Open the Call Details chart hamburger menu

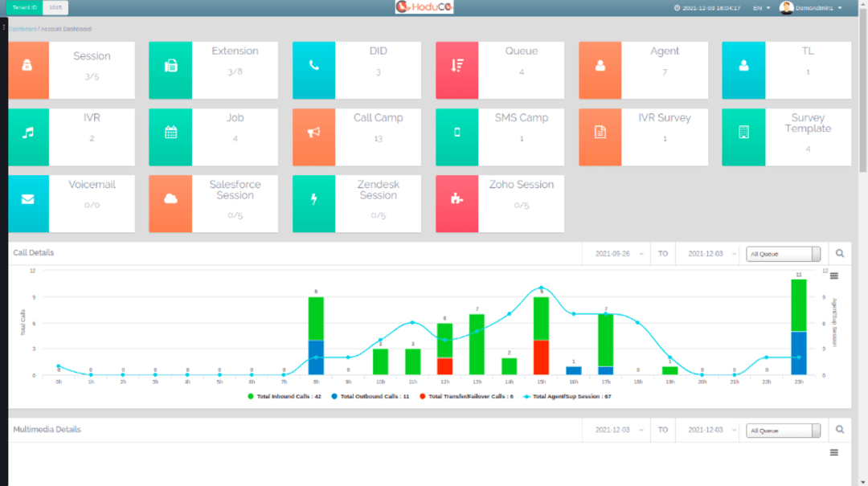(x=833, y=276)
